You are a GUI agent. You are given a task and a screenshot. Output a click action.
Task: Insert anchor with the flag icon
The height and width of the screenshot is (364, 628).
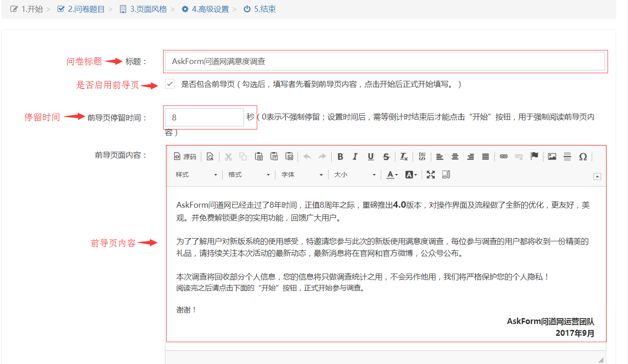click(x=534, y=157)
